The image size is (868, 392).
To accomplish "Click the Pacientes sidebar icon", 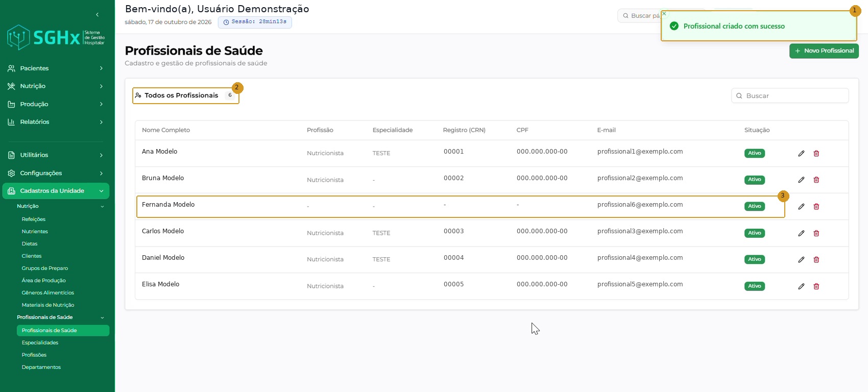I will point(11,68).
